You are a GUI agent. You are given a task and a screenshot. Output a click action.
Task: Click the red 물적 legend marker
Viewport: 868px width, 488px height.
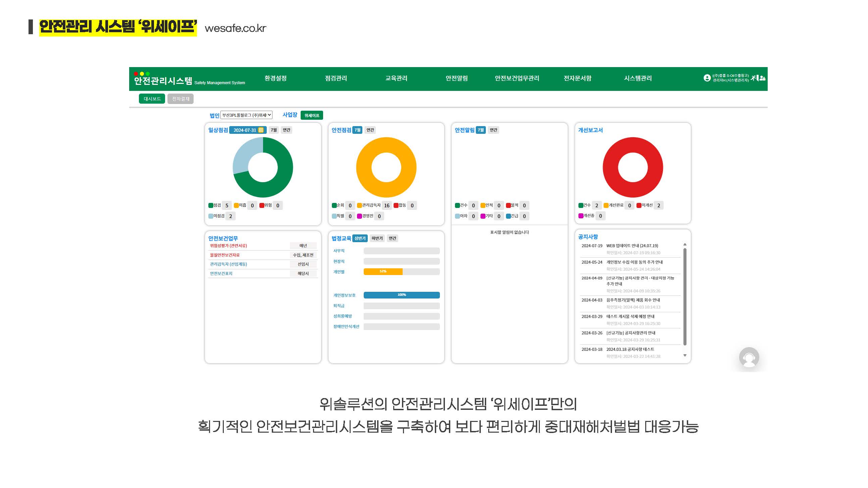[x=508, y=206]
